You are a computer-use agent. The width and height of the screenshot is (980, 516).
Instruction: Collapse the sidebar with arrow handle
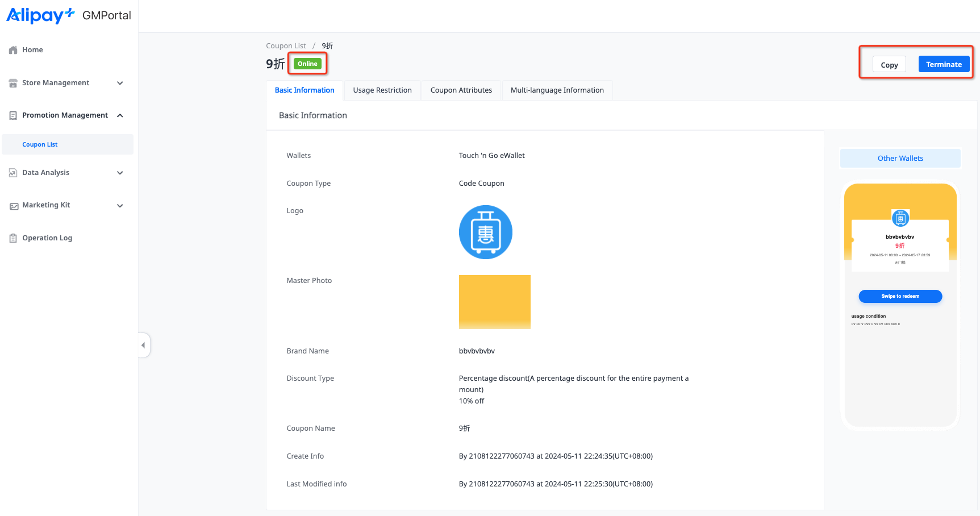[x=143, y=345]
